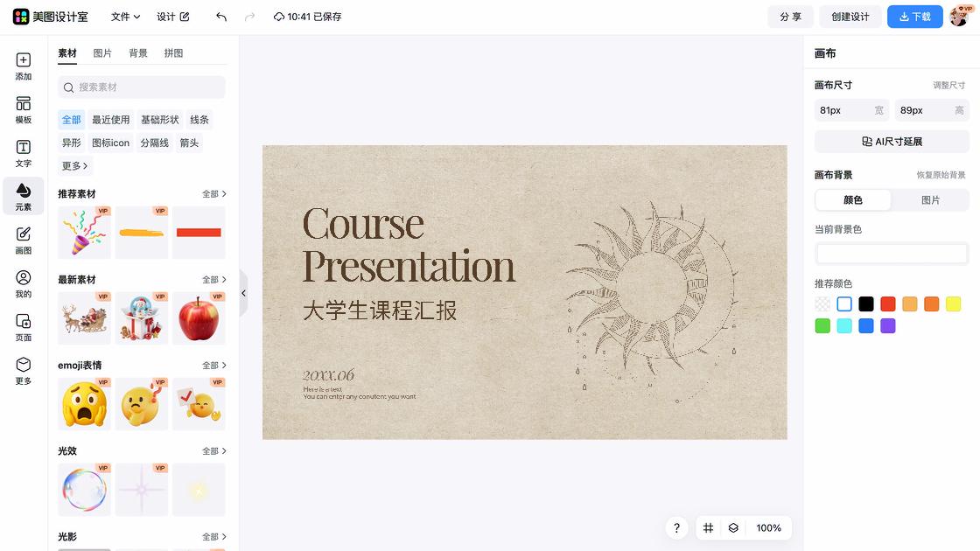980x551 pixels.
Task: Toggle the grid icon near zoom control
Action: tap(708, 528)
